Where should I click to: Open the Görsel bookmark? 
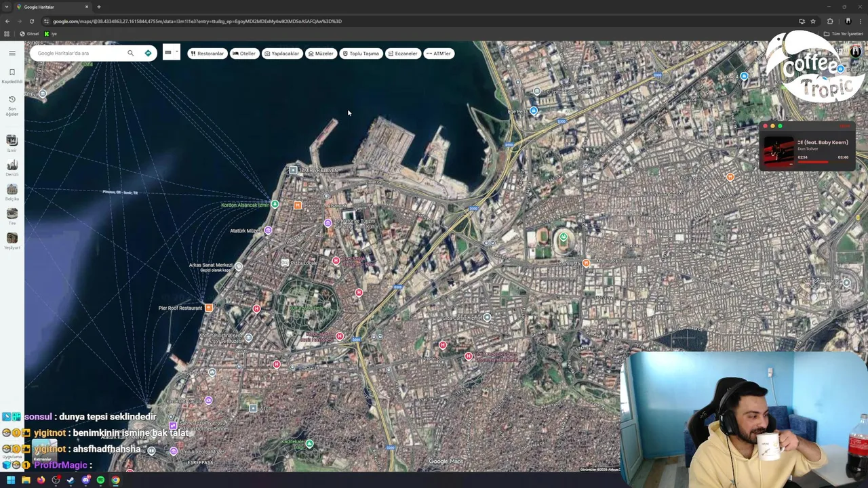(29, 34)
